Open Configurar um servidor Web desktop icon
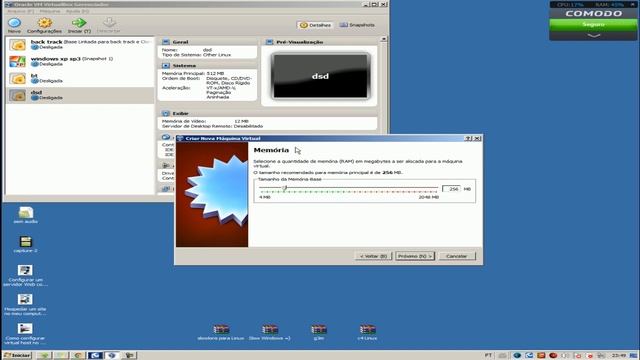The width and height of the screenshot is (640, 360). pos(25,270)
